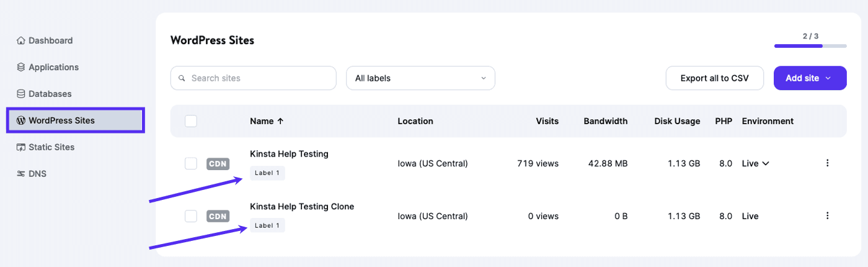868x267 pixels.
Task: Click CDN badge for Kinsta Help Testing
Action: tap(218, 164)
